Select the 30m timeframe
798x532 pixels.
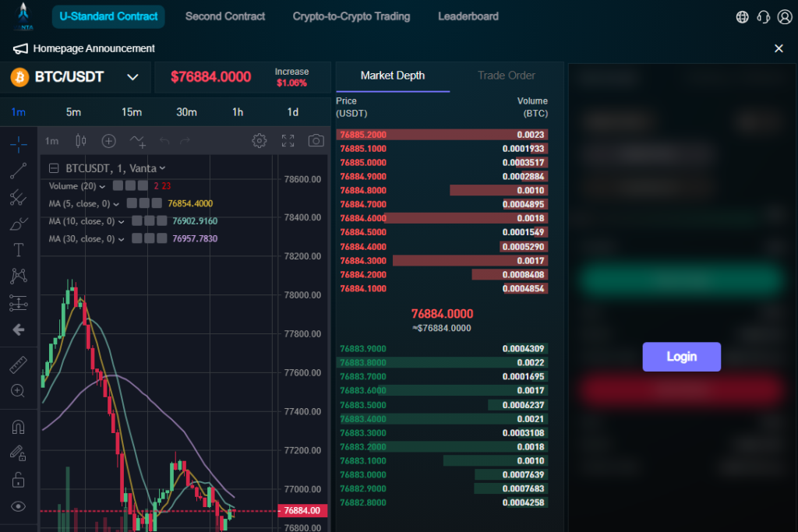tap(186, 112)
